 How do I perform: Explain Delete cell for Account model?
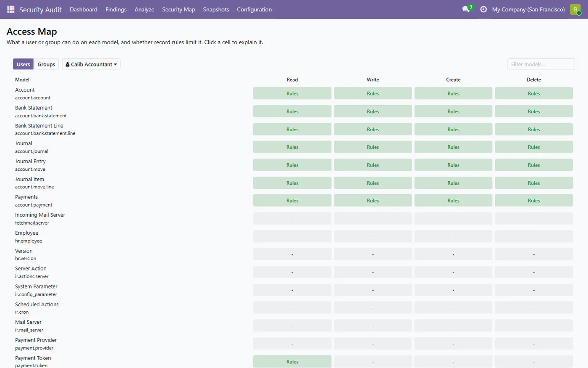534,93
